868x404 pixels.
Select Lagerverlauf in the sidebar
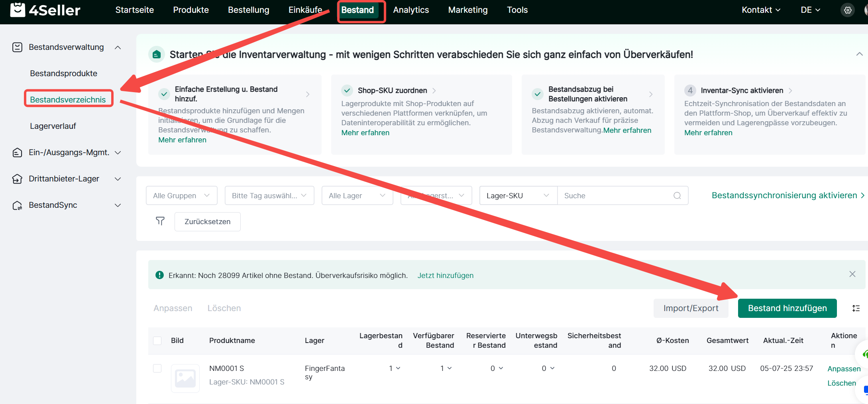53,126
